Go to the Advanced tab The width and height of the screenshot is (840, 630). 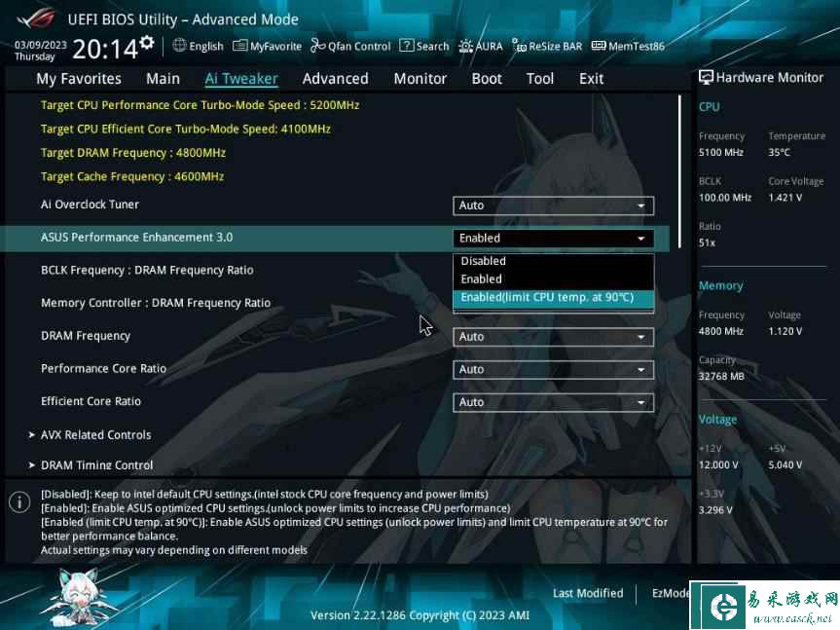point(336,79)
